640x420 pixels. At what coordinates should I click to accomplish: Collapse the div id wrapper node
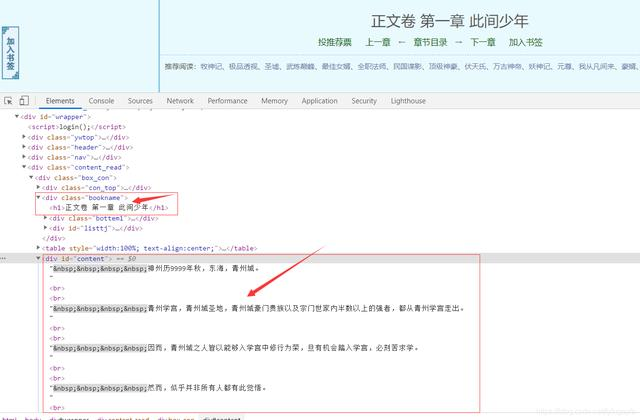17,116
